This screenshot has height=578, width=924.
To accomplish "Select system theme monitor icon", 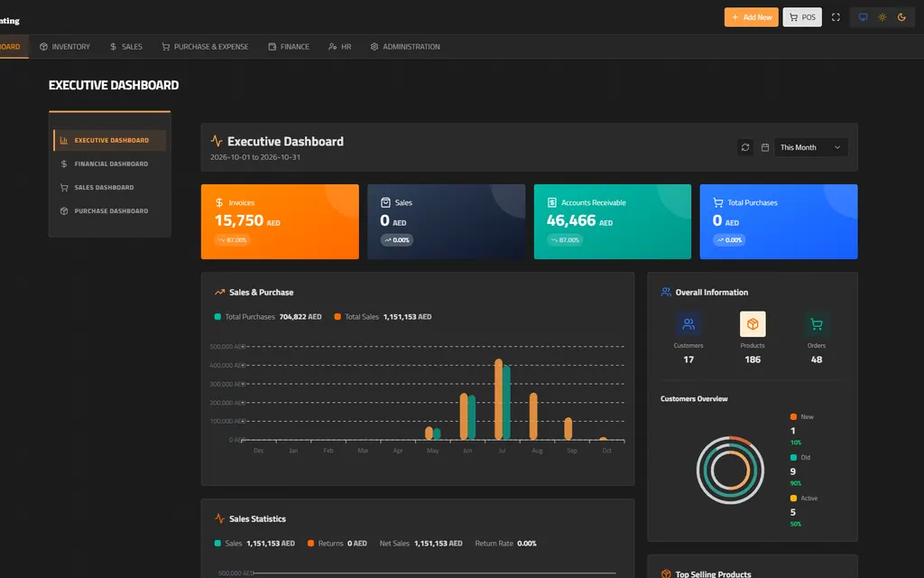I will tap(863, 17).
